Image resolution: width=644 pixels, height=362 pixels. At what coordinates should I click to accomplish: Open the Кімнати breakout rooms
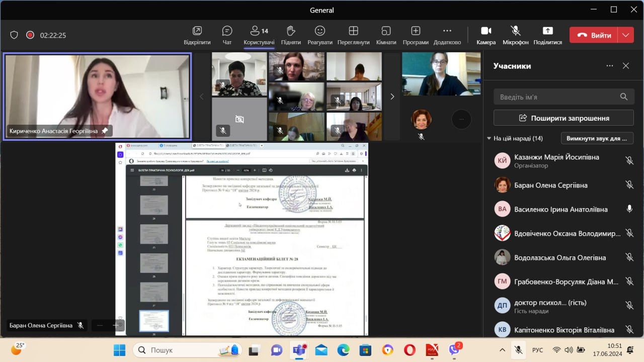pos(386,35)
